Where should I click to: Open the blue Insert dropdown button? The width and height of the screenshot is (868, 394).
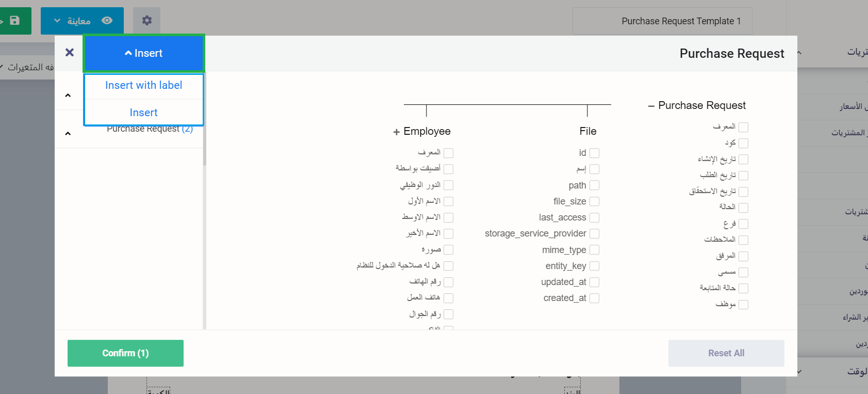tap(144, 53)
